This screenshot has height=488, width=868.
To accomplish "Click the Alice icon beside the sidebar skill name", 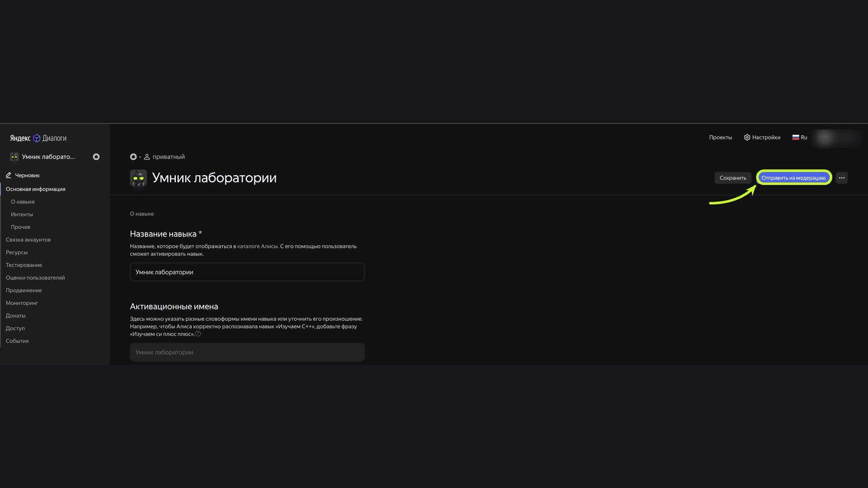I will point(96,157).
